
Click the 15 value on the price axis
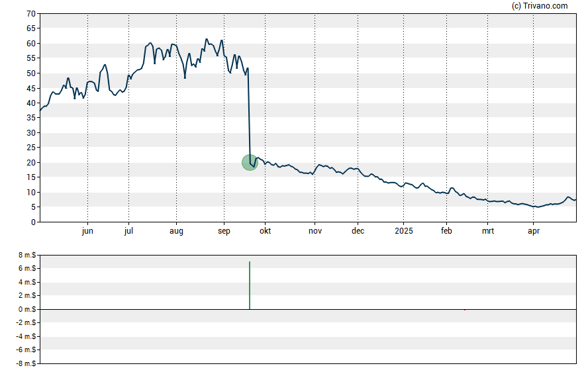coord(31,177)
